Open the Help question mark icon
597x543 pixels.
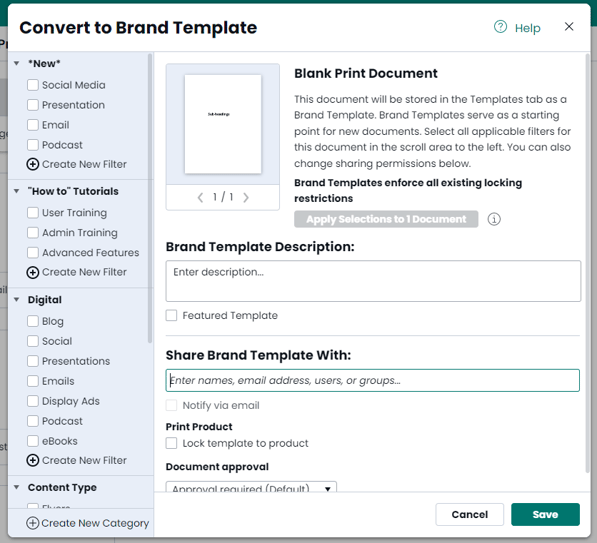(x=500, y=27)
